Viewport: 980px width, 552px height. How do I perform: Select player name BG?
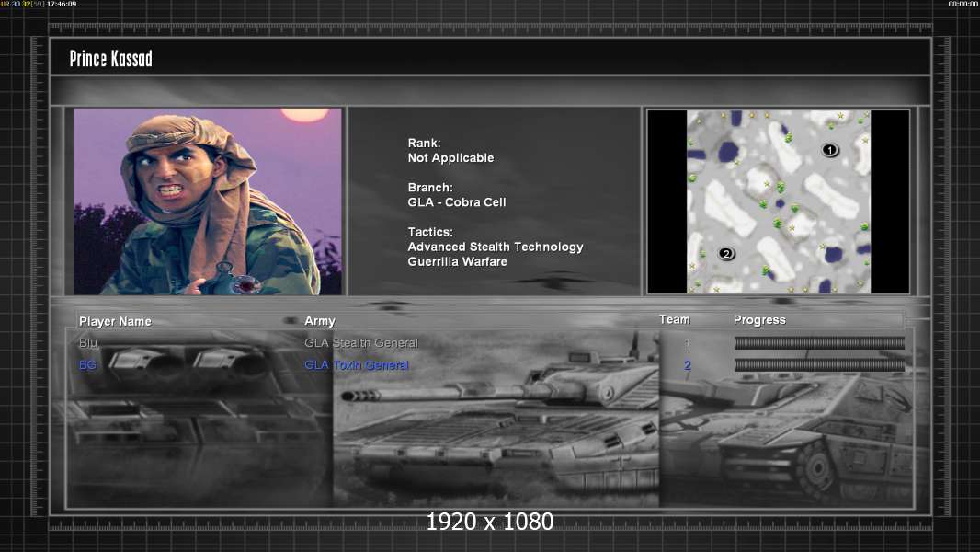(x=87, y=365)
